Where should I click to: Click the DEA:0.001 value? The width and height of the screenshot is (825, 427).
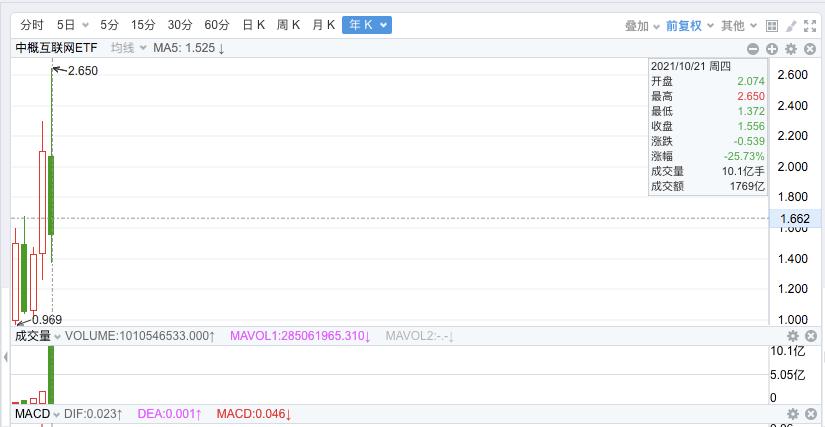coord(169,413)
